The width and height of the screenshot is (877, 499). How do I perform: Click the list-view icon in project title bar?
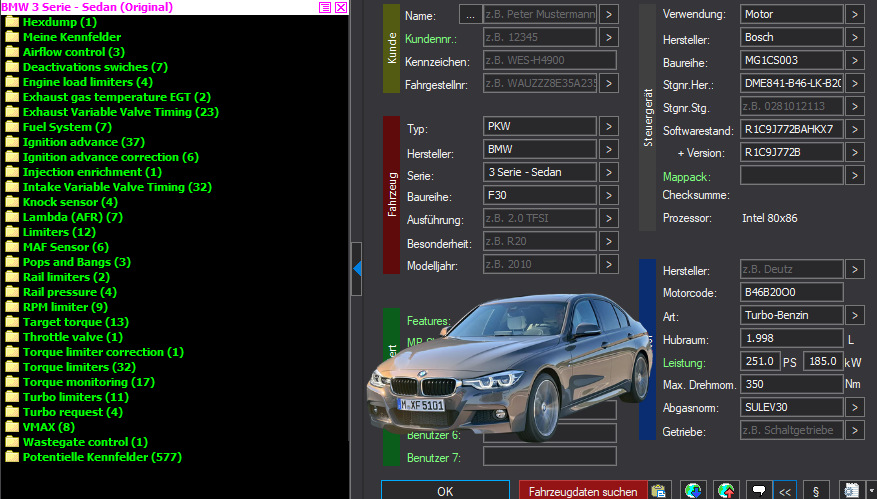324,7
